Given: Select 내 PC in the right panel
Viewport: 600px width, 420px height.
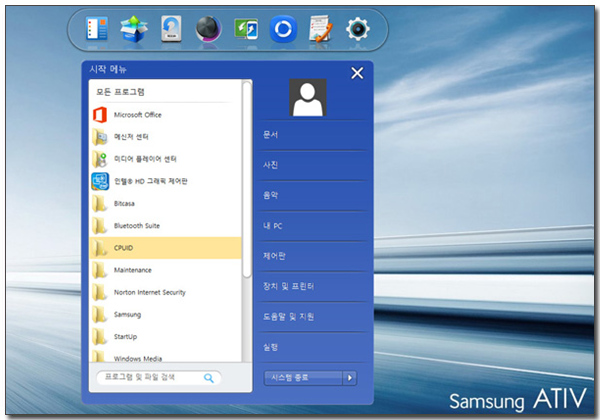Looking at the screenshot, I should pos(273,225).
